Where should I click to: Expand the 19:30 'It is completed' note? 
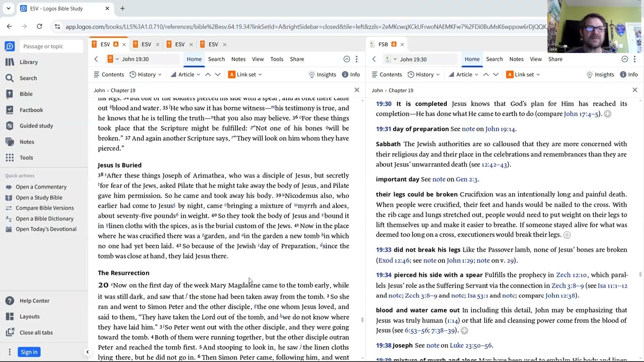click(607, 114)
